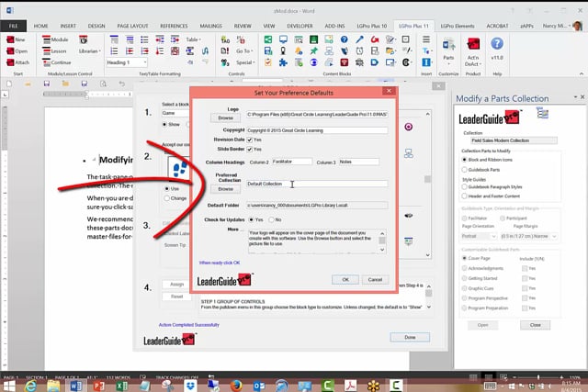Select Guidebook Parts radio option
Image resolution: width=588 pixels, height=392 pixels.
click(464, 170)
